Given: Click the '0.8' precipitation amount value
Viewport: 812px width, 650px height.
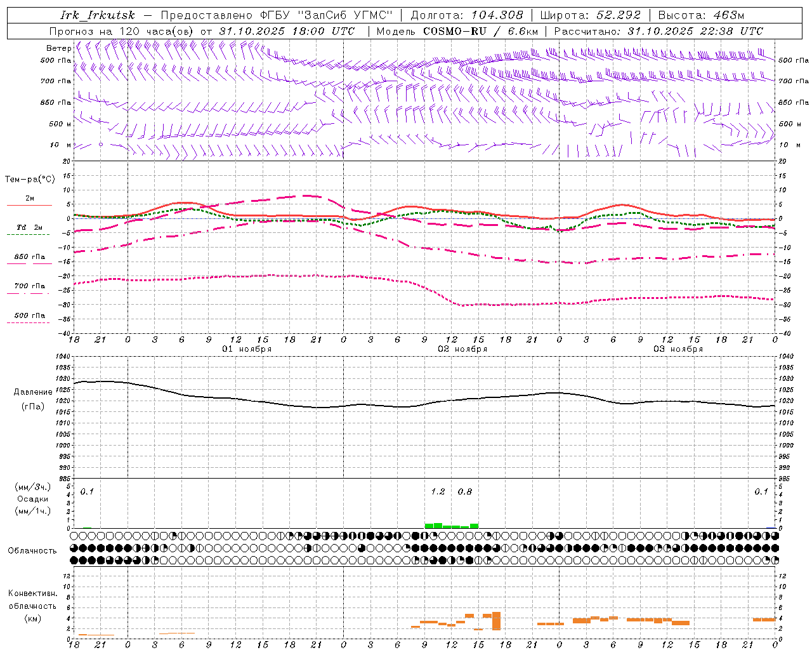Looking at the screenshot, I should (465, 491).
